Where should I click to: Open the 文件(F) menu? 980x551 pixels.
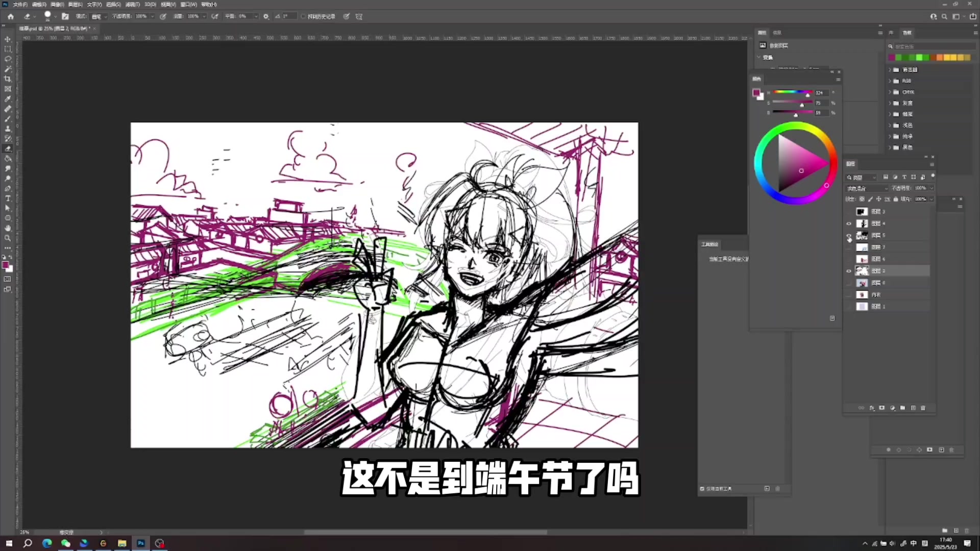[x=20, y=4]
